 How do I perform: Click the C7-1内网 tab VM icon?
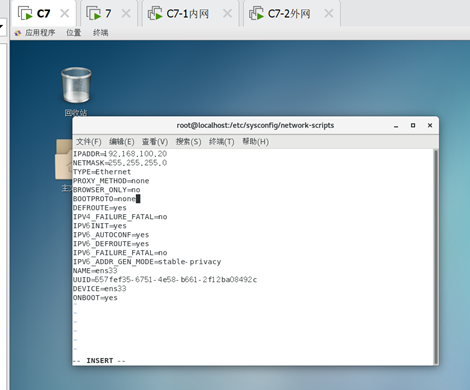tap(155, 14)
